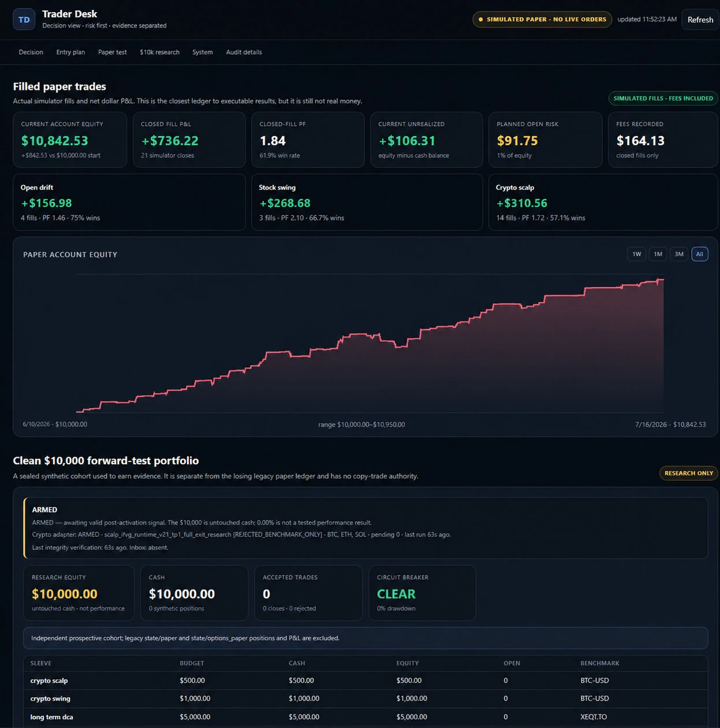Click the EQUITY column header
Screen dimensions: 720x728
pyautogui.click(x=408, y=663)
